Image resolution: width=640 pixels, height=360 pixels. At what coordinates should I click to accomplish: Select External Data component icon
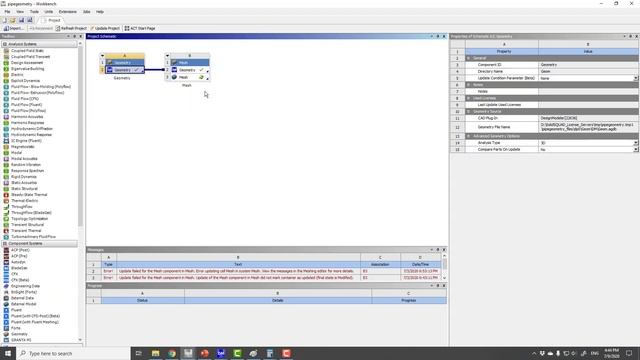click(x=6, y=298)
